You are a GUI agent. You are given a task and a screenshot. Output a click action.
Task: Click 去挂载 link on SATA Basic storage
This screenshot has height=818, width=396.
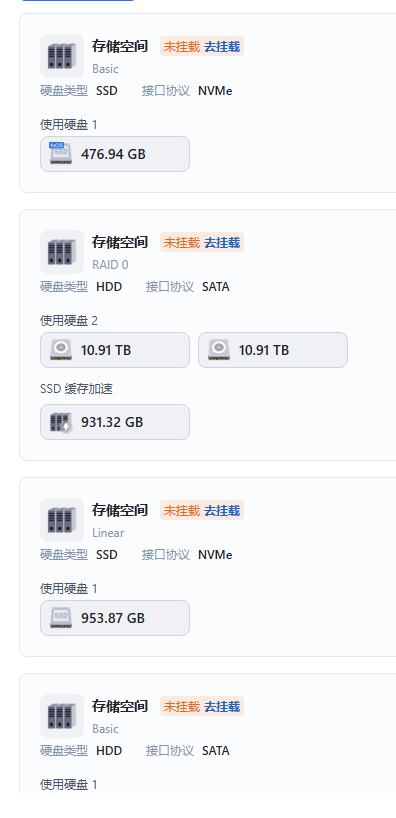[x=222, y=706]
